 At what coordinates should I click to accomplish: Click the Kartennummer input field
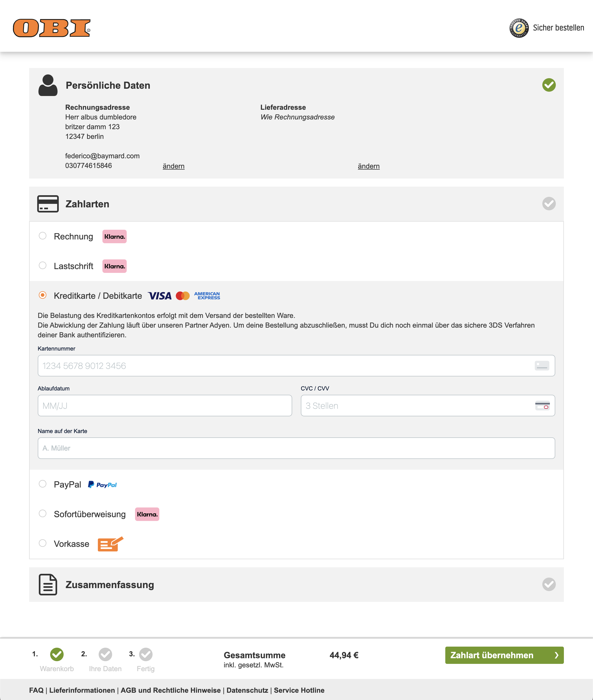296,366
